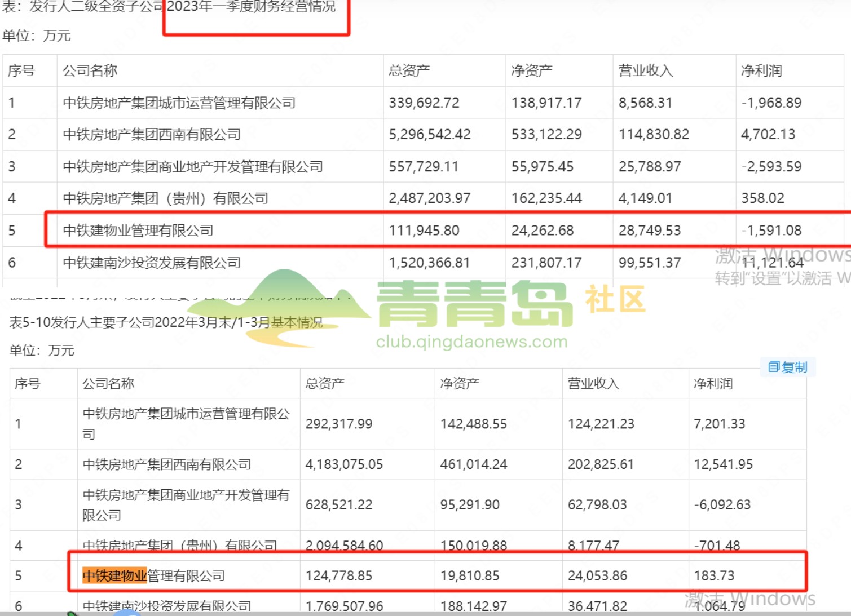Click 中铁房地产集团西南有限公司 in the 2023 table
The width and height of the screenshot is (851, 616).
(x=152, y=135)
